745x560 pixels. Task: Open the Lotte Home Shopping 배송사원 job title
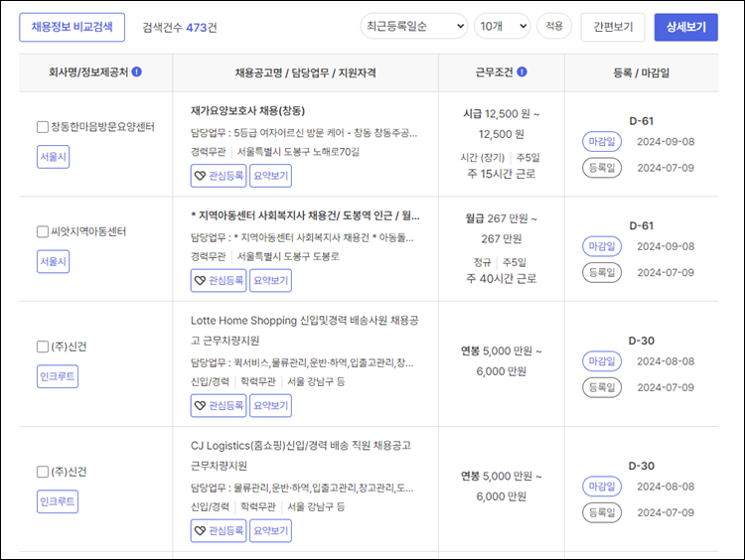point(305,331)
